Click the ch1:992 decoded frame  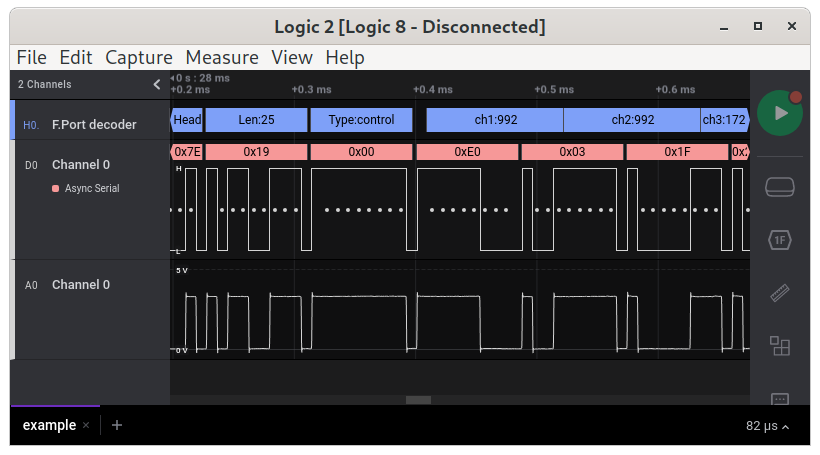(x=495, y=120)
